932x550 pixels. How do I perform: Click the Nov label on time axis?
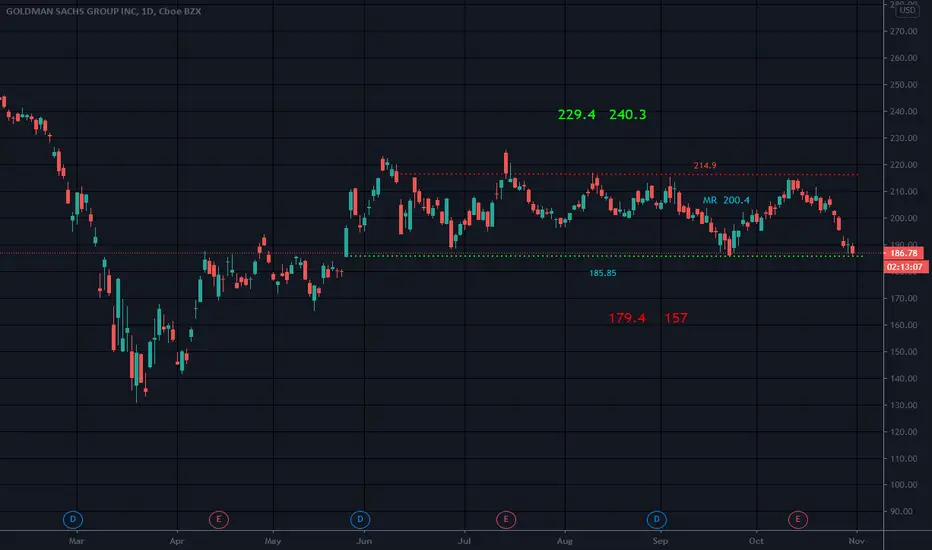tap(857, 541)
